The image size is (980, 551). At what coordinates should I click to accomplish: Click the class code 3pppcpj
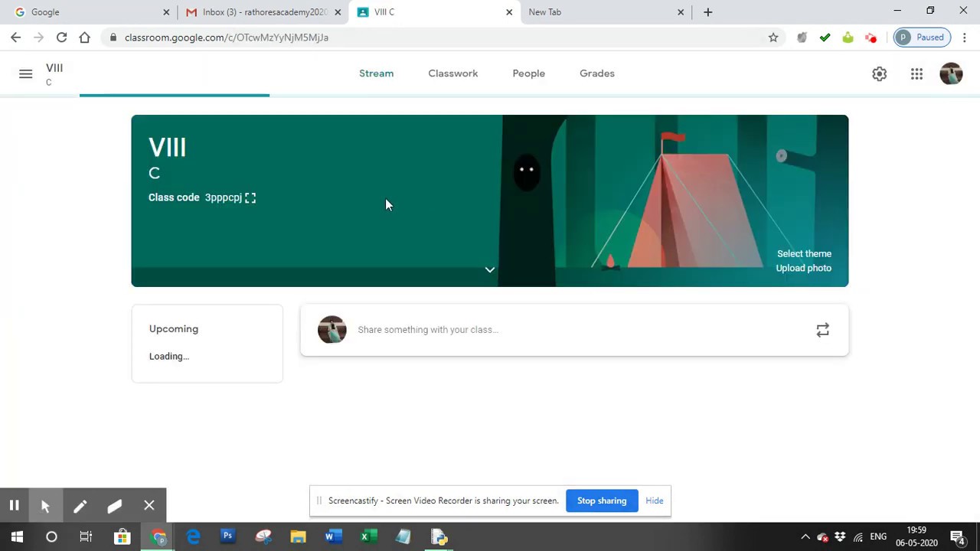coord(223,197)
